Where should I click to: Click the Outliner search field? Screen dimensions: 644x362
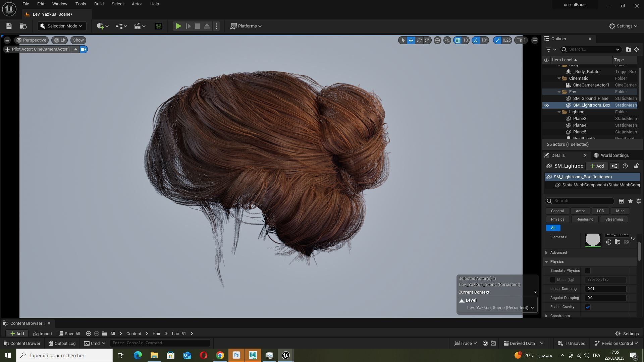click(x=591, y=50)
